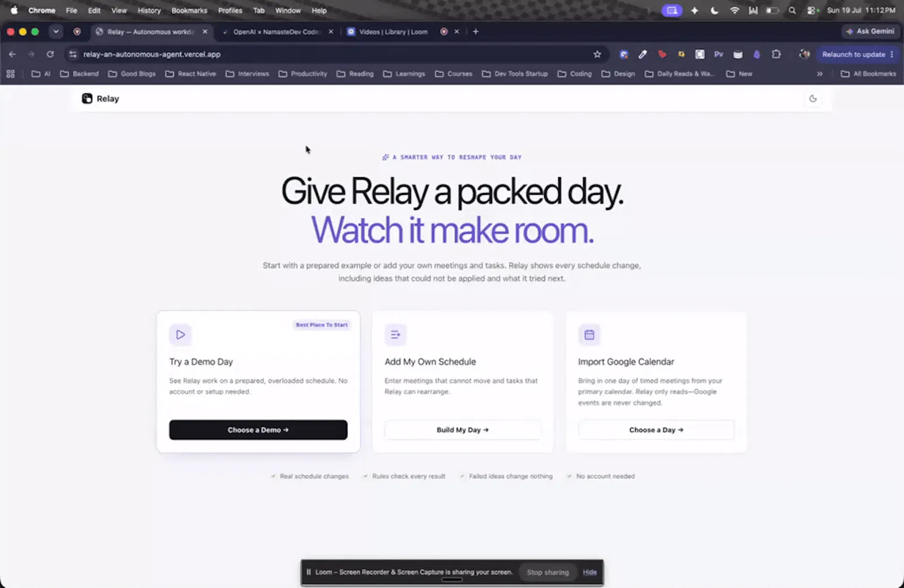
Task: Open the Backend bookmarks folder
Action: coord(79,74)
